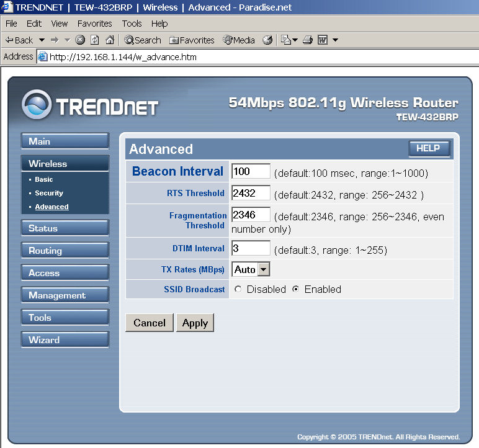The image size is (479, 448).
Task: Select the SSID Broadcast Enabled radio button
Action: (x=295, y=289)
